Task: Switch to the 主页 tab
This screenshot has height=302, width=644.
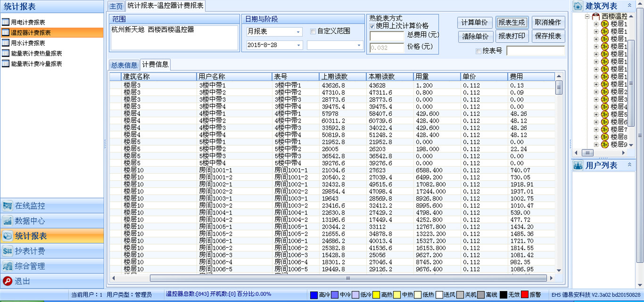Action: [116, 6]
